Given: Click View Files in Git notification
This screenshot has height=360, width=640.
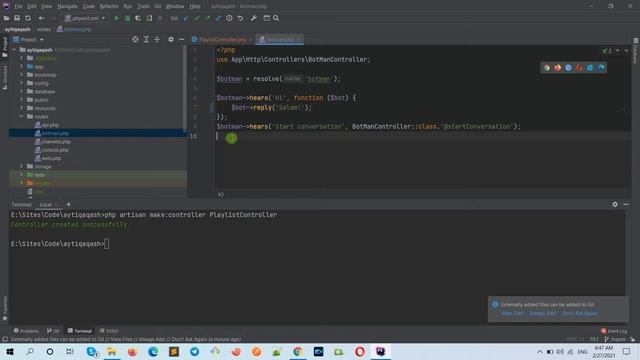Looking at the screenshot, I should click(512, 313).
